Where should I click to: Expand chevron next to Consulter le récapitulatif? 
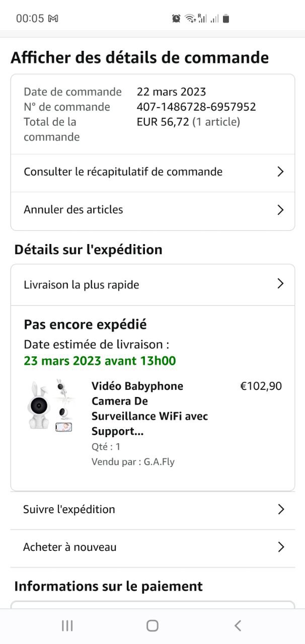(280, 172)
